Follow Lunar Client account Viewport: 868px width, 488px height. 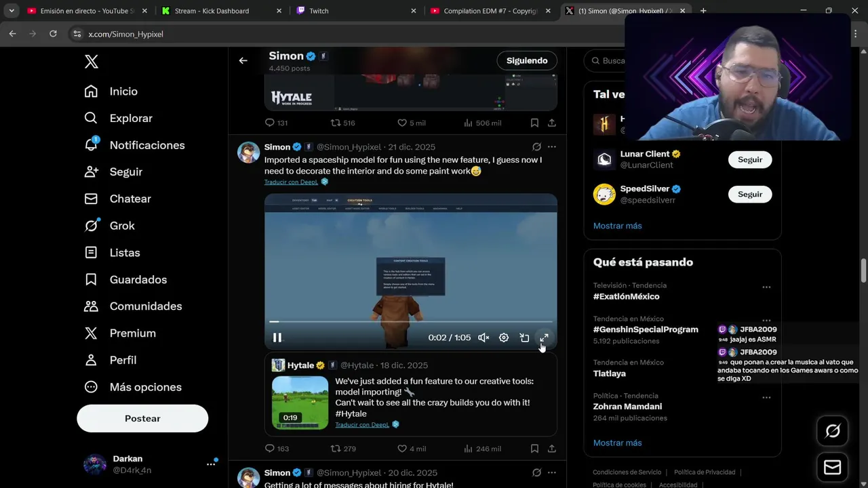(x=750, y=159)
